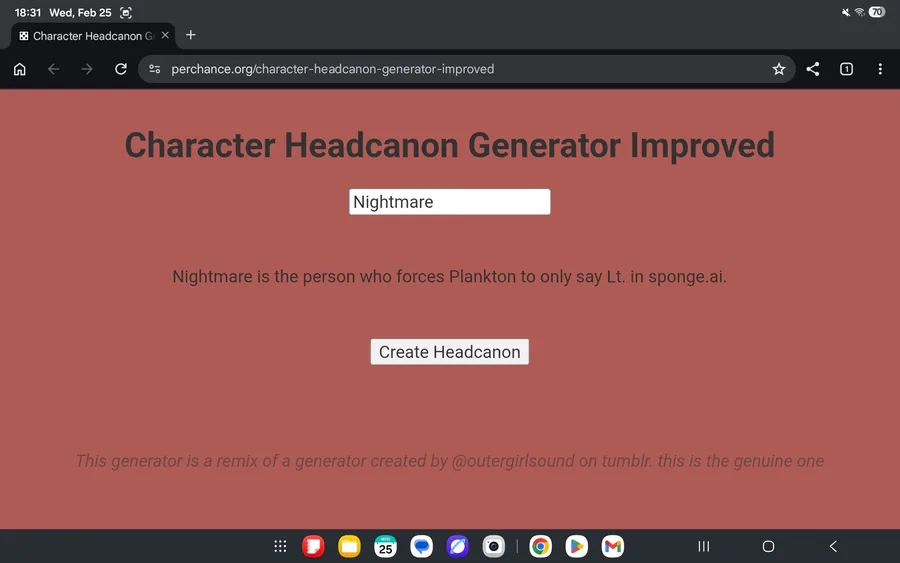The height and width of the screenshot is (563, 900).
Task: Tap the Wi-Fi status icon
Action: (859, 12)
